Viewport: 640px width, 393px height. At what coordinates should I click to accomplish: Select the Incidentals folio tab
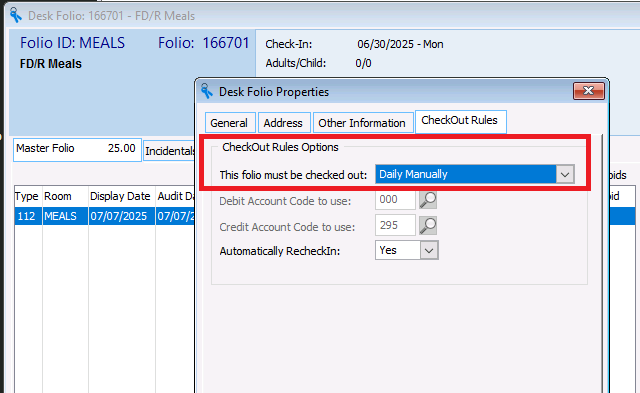[x=170, y=151]
